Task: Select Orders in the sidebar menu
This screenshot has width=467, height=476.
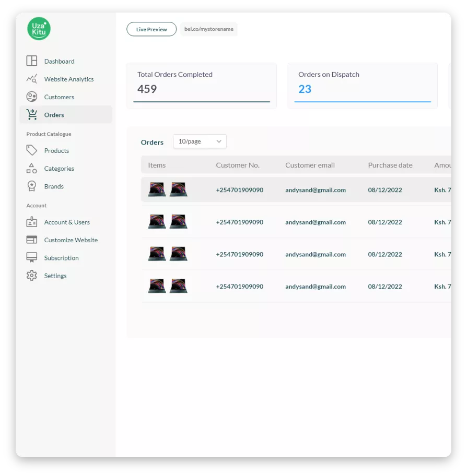Action: click(x=54, y=114)
